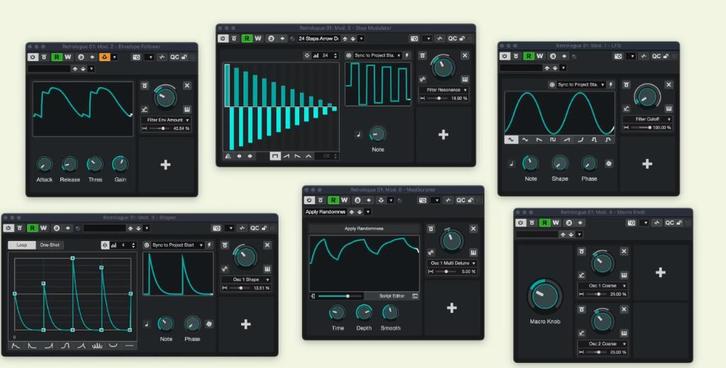This screenshot has width=726, height=368.
Task: Remove Osc 2 Coarse target in Macro Knob window
Action: [624, 309]
